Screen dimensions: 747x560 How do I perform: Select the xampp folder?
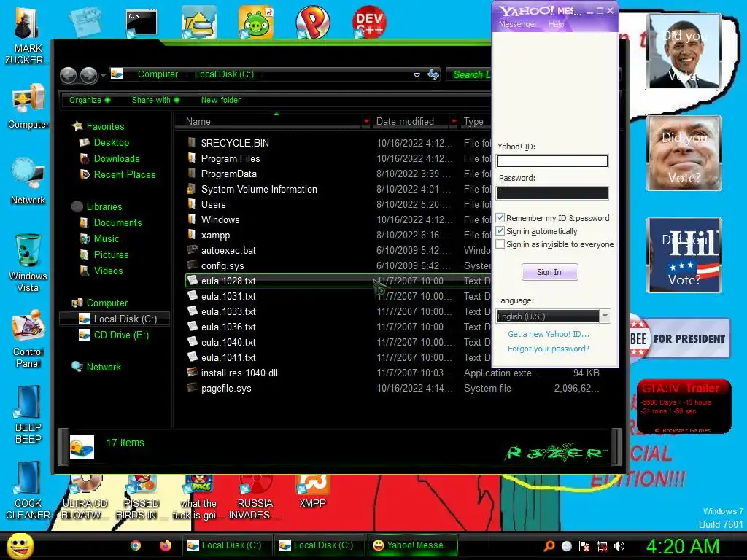(215, 236)
